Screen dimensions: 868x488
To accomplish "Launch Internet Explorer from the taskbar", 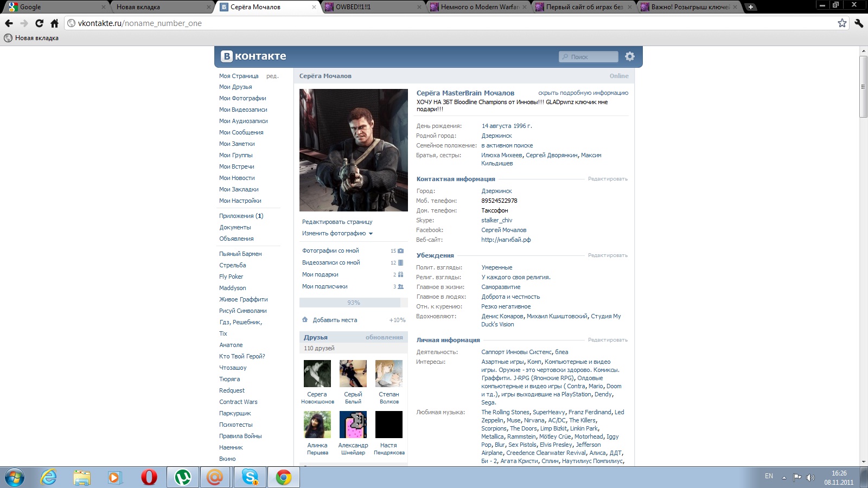I will click(48, 478).
